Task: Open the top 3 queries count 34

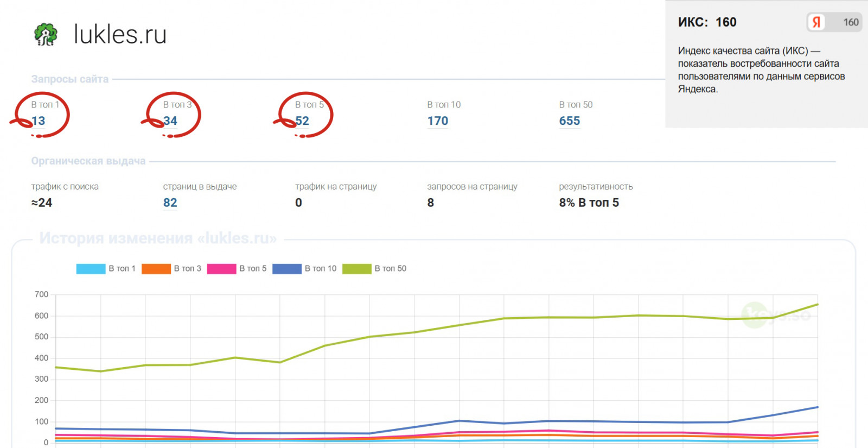Action: [170, 121]
